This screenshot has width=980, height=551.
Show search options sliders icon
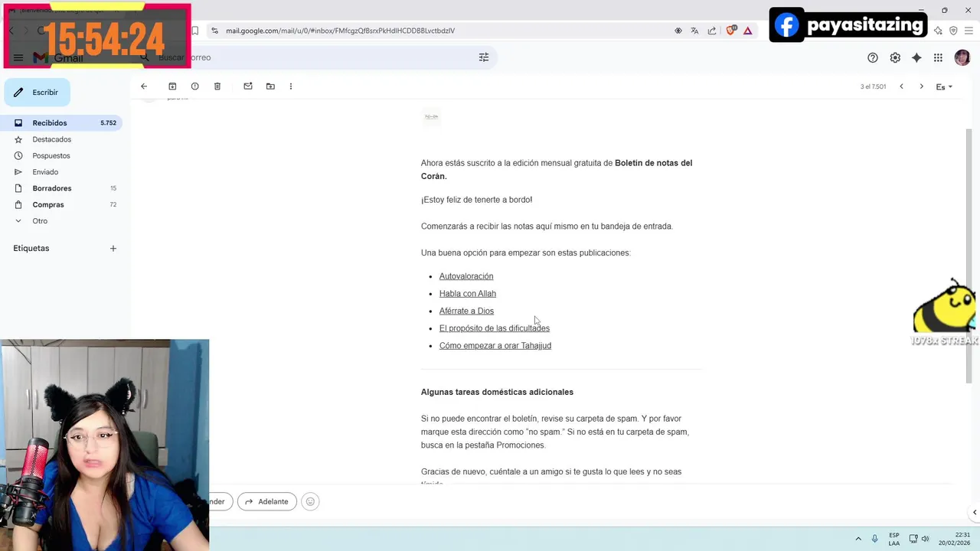[x=484, y=57]
